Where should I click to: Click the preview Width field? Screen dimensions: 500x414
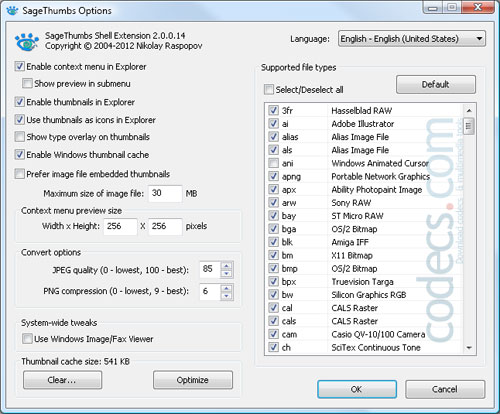120,226
